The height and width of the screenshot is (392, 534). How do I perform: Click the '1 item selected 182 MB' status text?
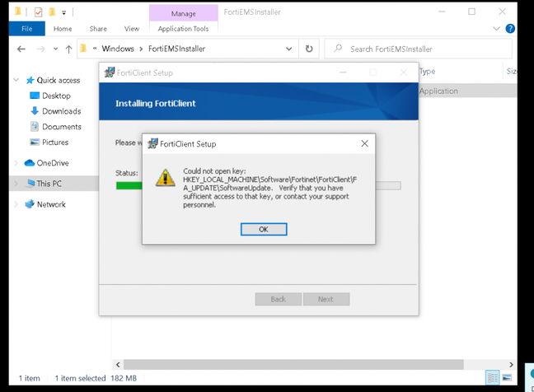pyautogui.click(x=96, y=378)
